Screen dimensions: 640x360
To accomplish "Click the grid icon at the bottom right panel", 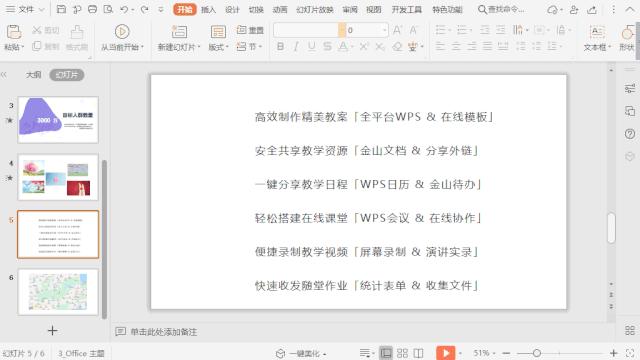I will (x=630, y=330).
